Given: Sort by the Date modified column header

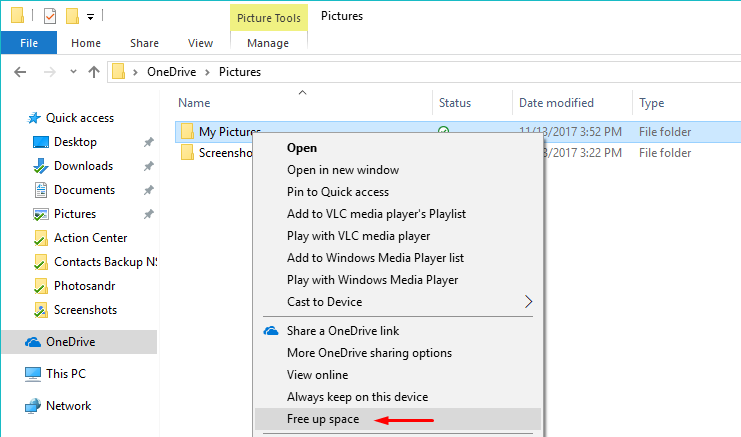Looking at the screenshot, I should (556, 103).
